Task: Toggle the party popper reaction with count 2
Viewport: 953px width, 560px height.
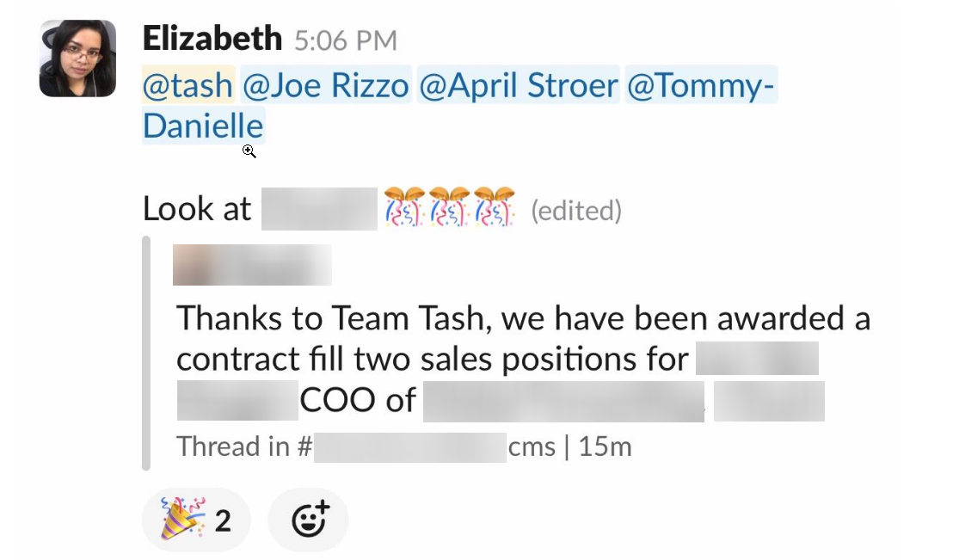Action: [x=195, y=520]
